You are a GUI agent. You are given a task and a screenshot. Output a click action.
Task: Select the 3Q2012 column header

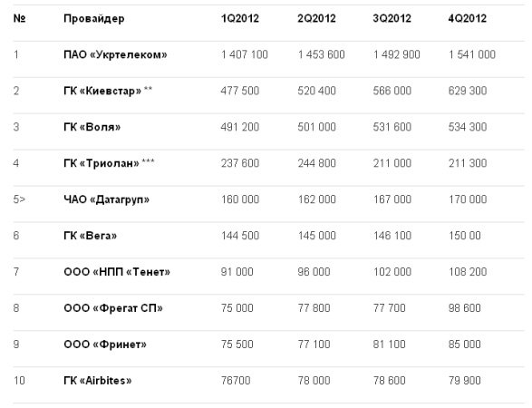point(392,18)
